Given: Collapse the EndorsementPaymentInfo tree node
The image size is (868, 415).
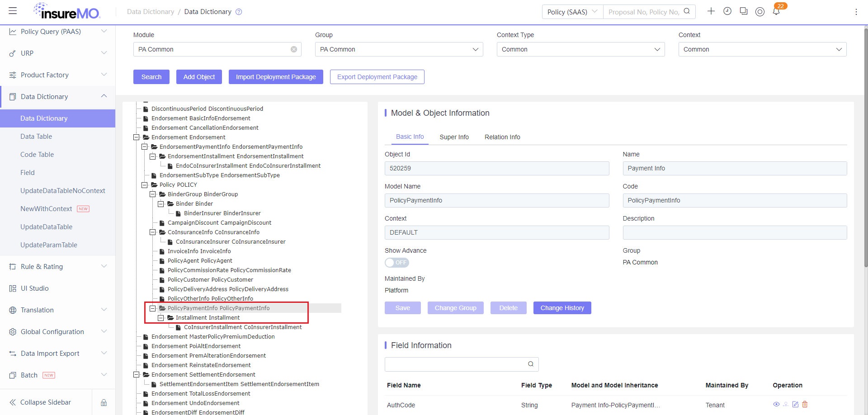Looking at the screenshot, I should pos(144,147).
